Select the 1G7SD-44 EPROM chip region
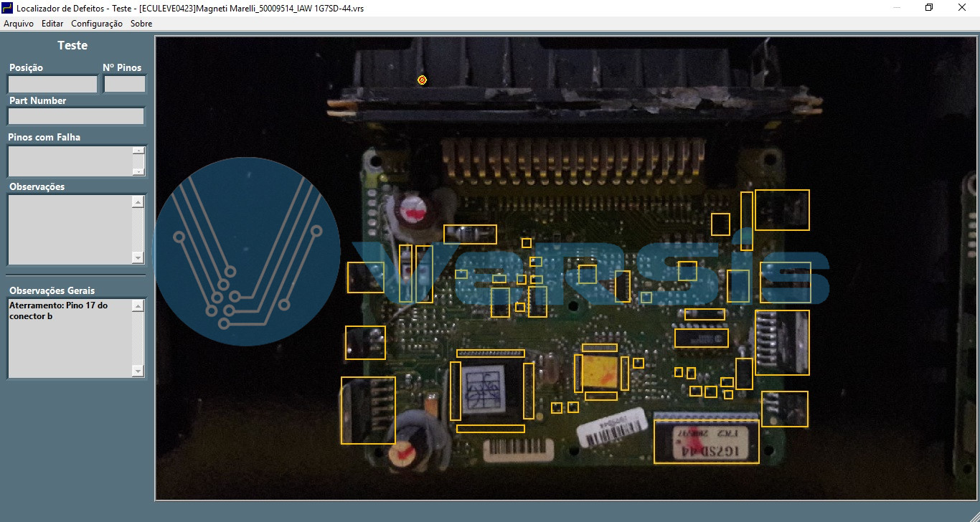 tap(707, 441)
